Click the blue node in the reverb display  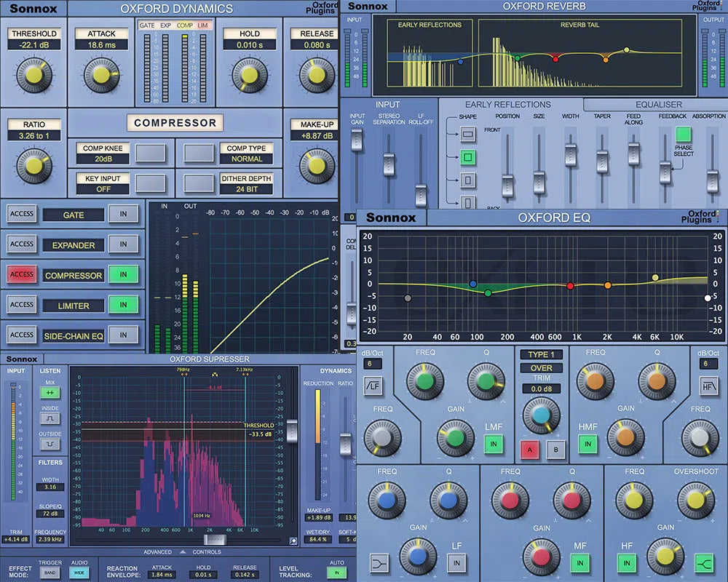coord(461,61)
